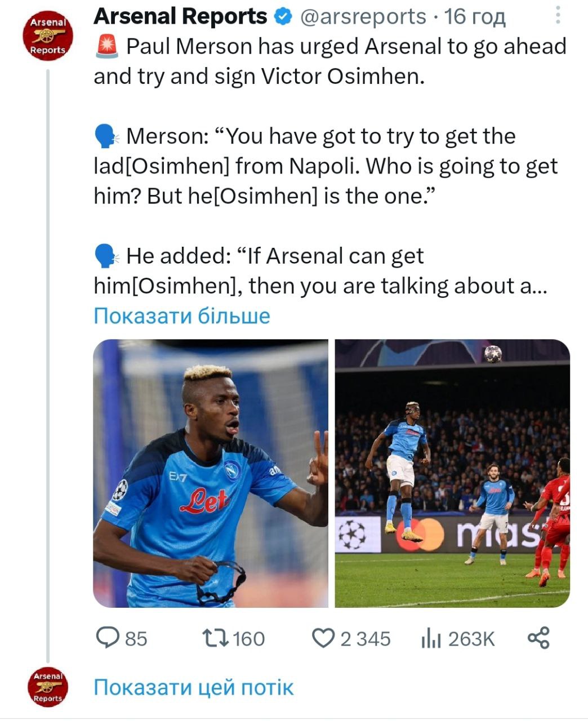Image resolution: width=588 pixels, height=721 pixels.
Task: Expand tweet with "Показати більше"
Action: tap(181, 315)
